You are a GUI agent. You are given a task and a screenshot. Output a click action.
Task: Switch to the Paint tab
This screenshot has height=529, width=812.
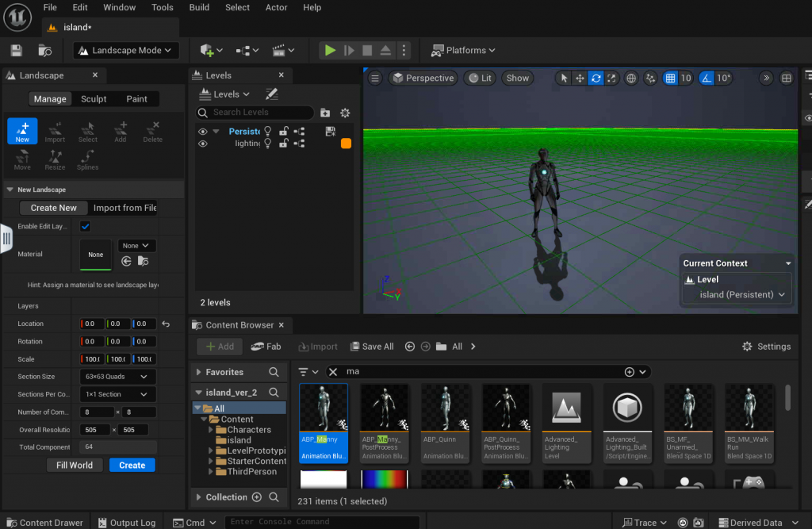(136, 99)
